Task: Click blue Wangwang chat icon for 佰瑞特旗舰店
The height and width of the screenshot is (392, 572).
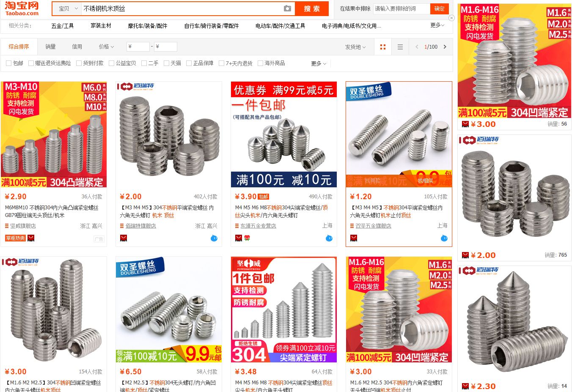Action: click(214, 238)
